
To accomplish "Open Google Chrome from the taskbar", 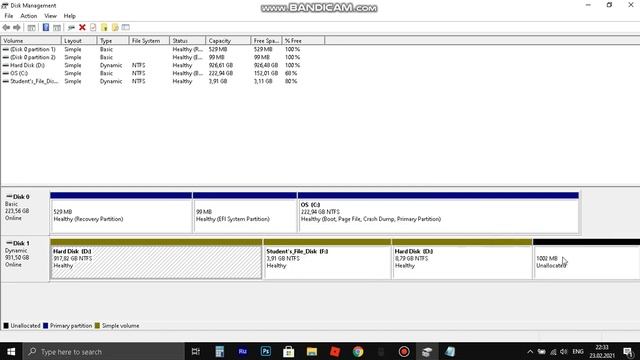I will click(x=358, y=351).
